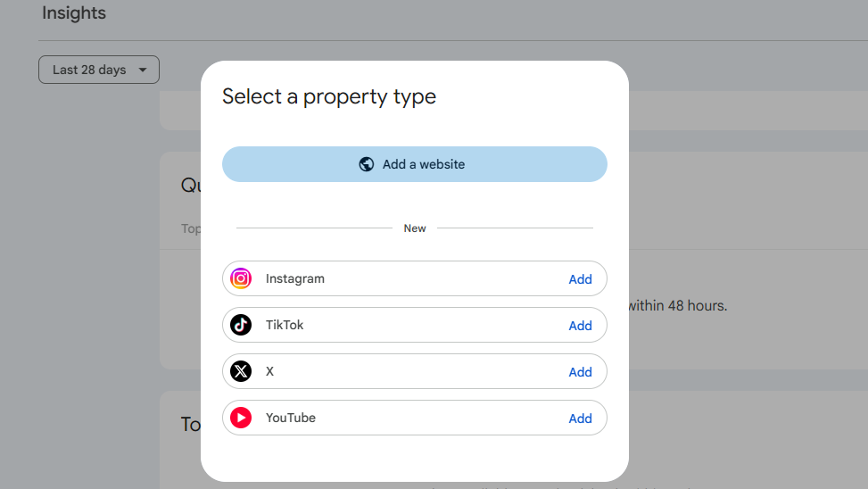Click the TikTok label text
The height and width of the screenshot is (489, 868).
[x=285, y=325]
